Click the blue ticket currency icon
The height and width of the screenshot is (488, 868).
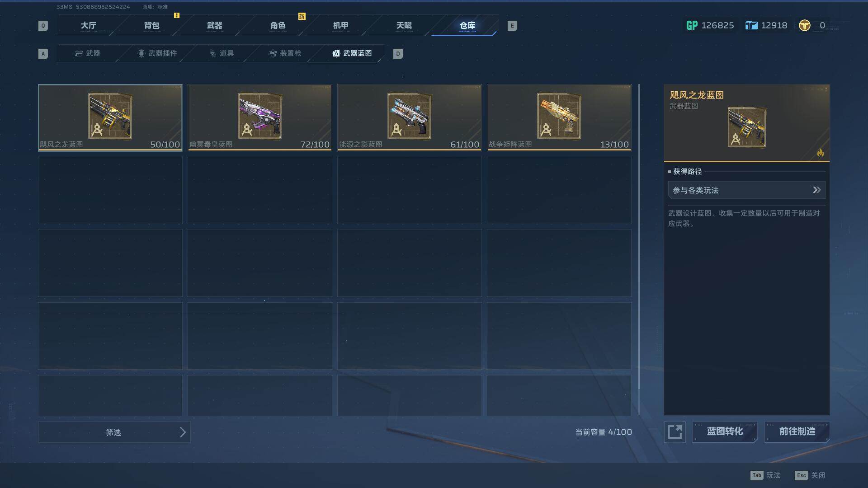pos(751,26)
